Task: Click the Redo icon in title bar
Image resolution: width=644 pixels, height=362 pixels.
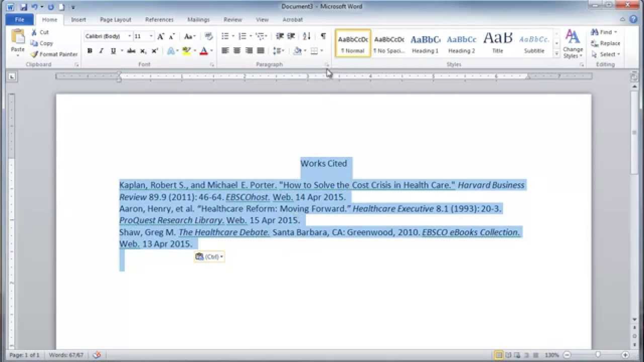Action: [51, 7]
